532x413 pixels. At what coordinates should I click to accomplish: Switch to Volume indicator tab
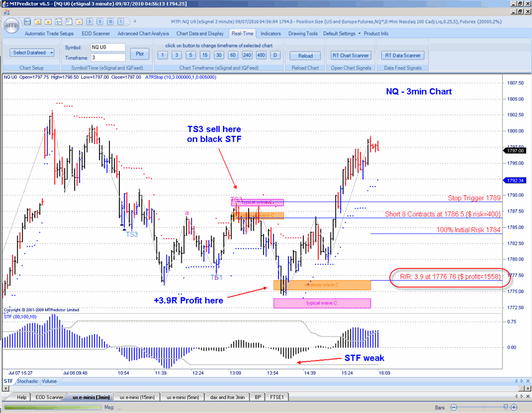coord(49,381)
